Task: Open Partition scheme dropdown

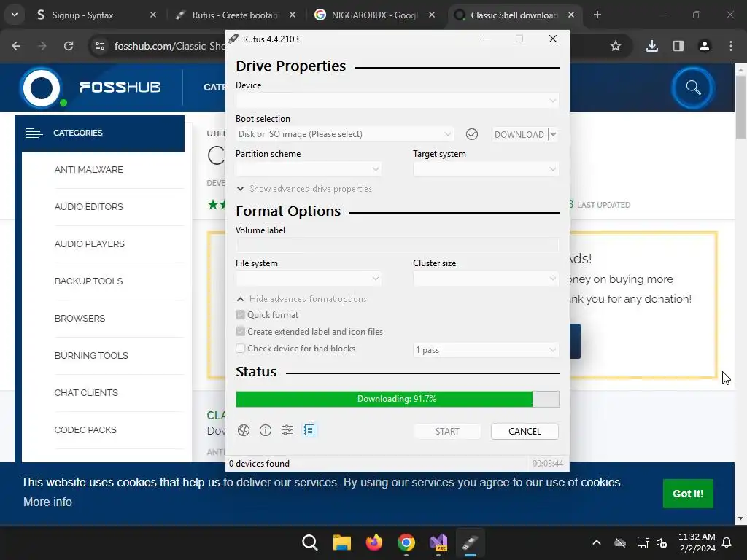Action: click(309, 169)
